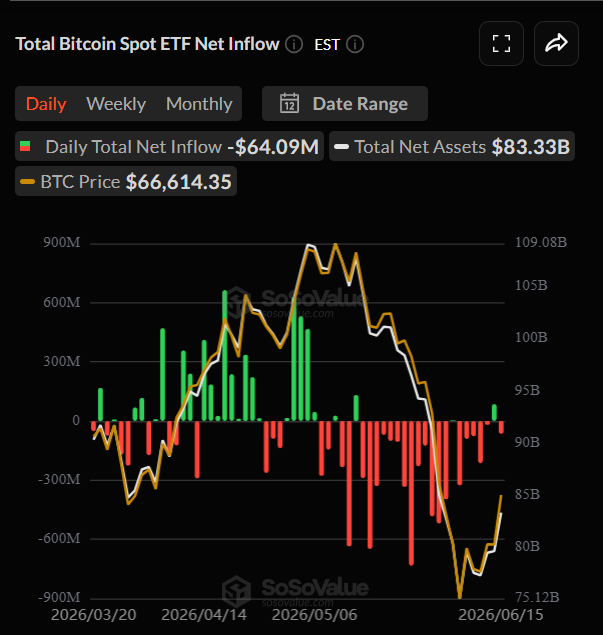Click the calendar icon in Date Range

(290, 103)
